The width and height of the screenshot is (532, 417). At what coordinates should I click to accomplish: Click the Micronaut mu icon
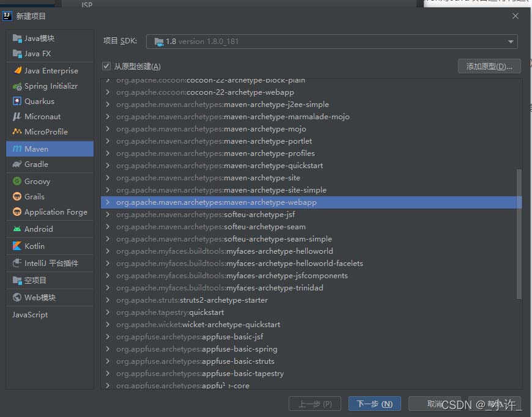17,116
